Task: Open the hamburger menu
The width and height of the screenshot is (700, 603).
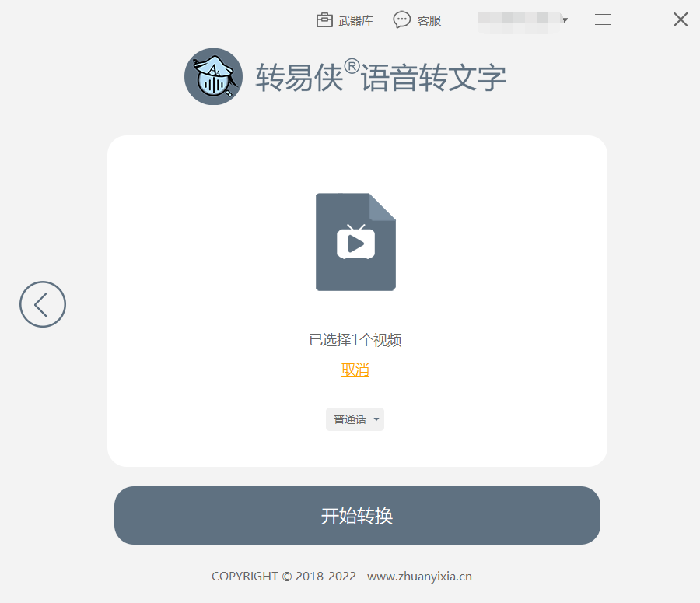Action: tap(603, 19)
